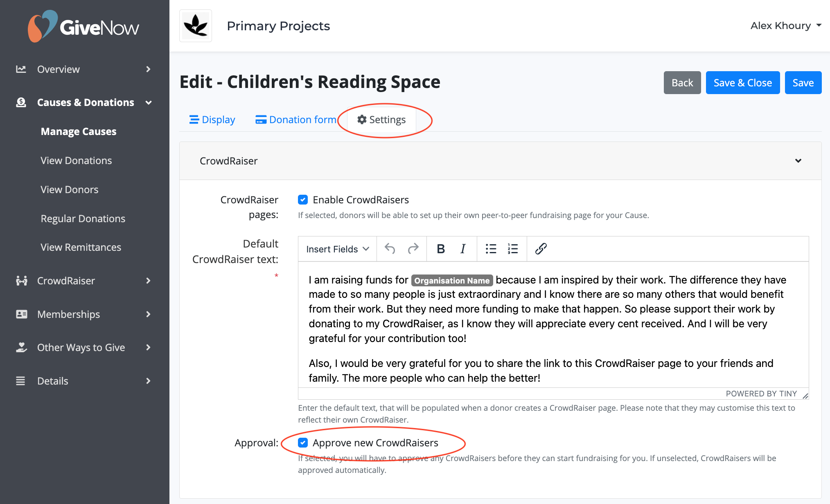Expand the Memberships chevron
This screenshot has width=830, height=504.
pos(149,314)
